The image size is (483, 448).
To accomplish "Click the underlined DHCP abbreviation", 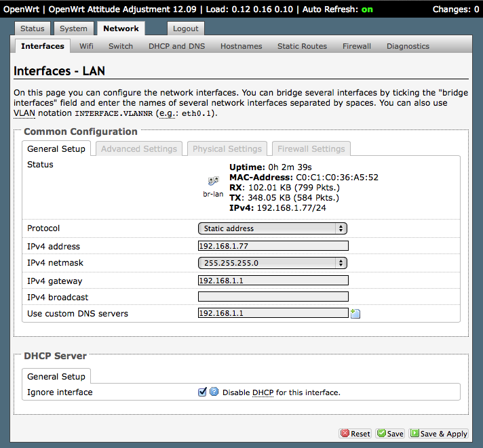I will (263, 392).
